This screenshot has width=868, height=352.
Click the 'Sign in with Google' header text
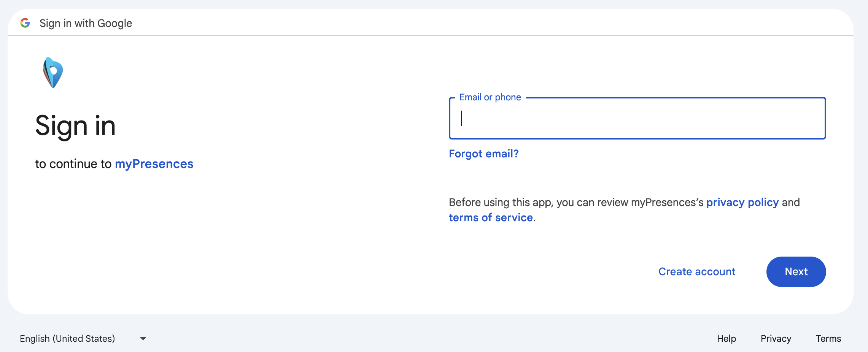[86, 23]
